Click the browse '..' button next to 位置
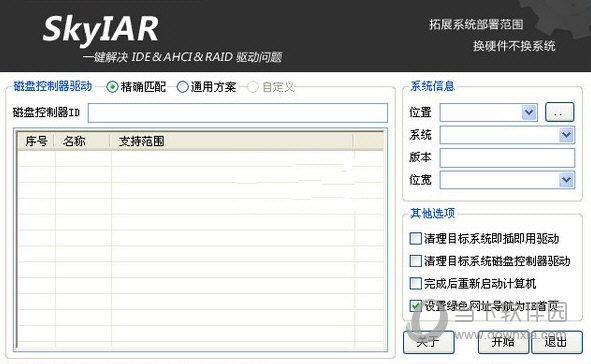Viewport: 591px width, 364px height. (x=559, y=112)
